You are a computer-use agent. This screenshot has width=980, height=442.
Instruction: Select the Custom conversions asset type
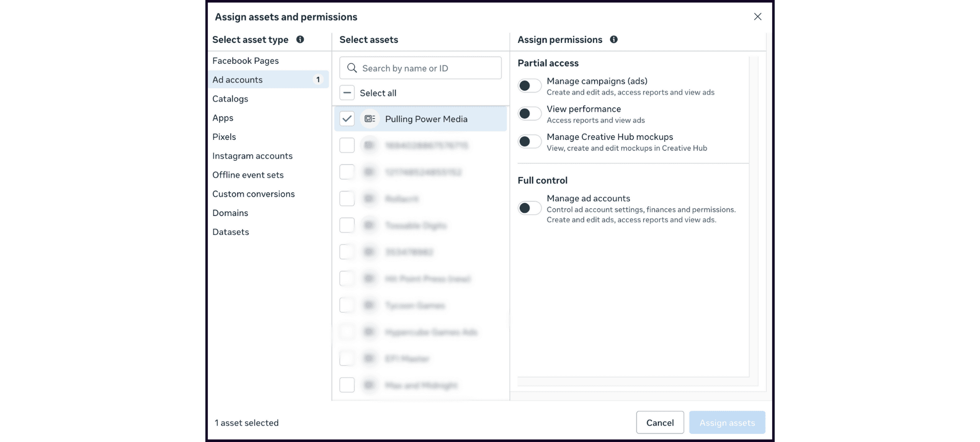pos(253,194)
